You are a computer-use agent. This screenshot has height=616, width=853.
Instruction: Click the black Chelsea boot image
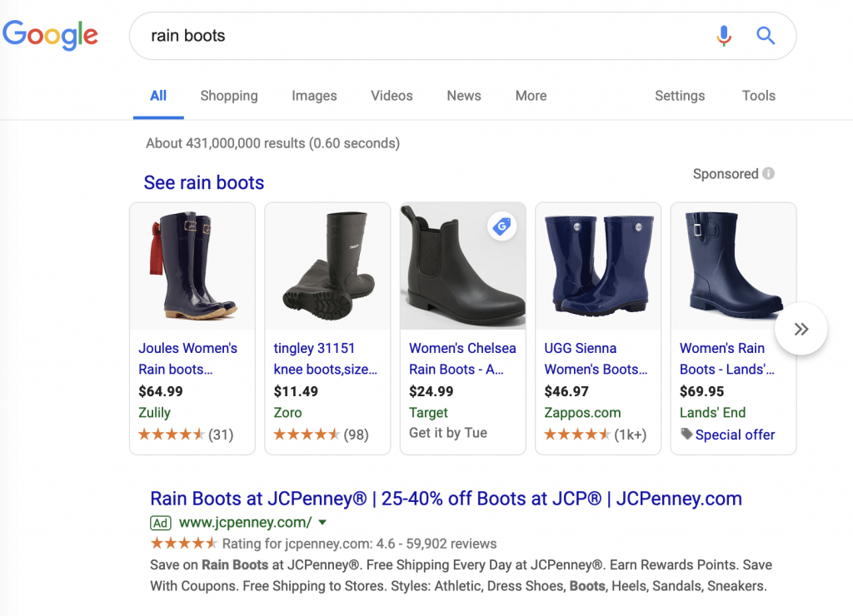pos(463,266)
